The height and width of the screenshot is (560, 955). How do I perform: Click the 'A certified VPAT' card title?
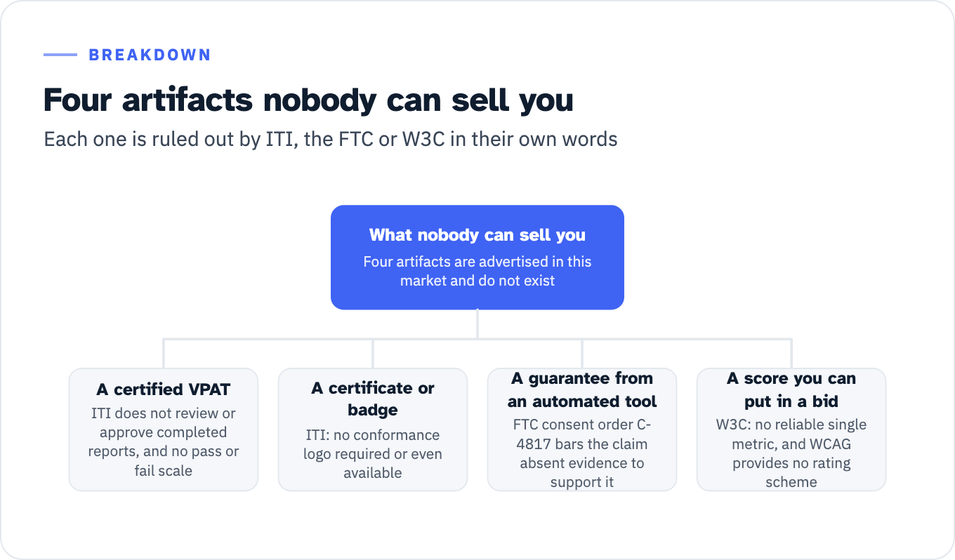point(164,389)
